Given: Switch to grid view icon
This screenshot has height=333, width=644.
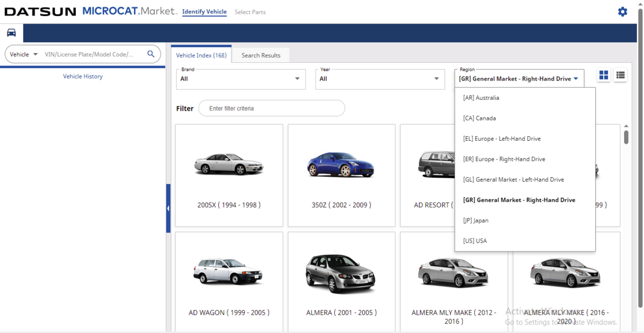Looking at the screenshot, I should 604,75.
